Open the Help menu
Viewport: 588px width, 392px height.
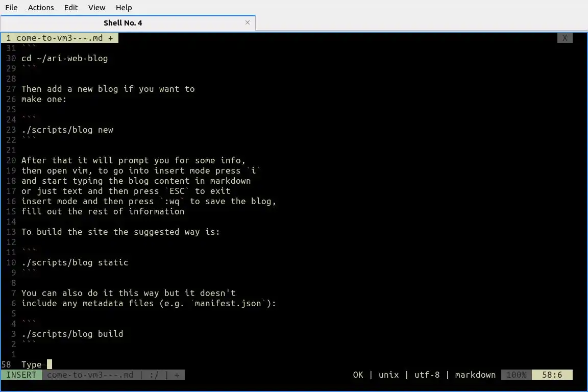click(x=124, y=8)
